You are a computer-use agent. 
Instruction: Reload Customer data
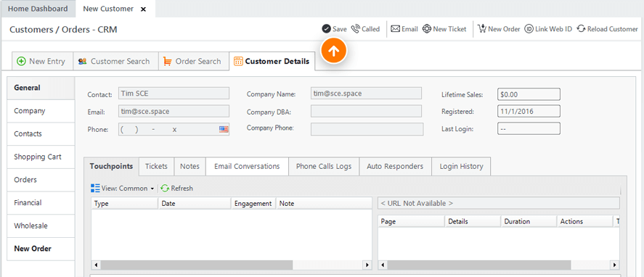coord(607,29)
